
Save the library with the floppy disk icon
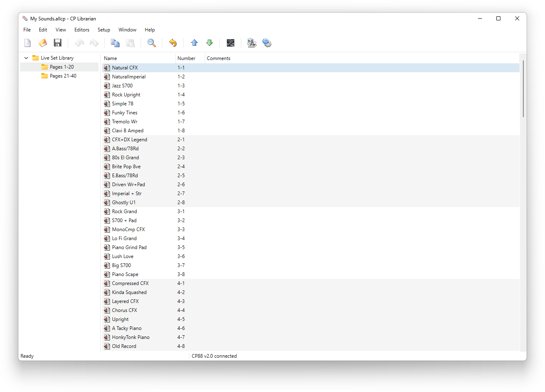point(58,43)
